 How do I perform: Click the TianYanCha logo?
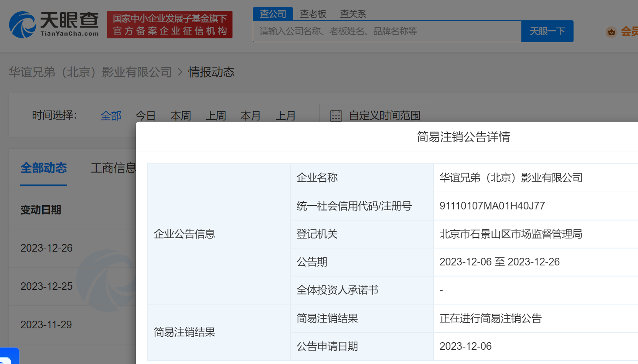click(x=54, y=25)
